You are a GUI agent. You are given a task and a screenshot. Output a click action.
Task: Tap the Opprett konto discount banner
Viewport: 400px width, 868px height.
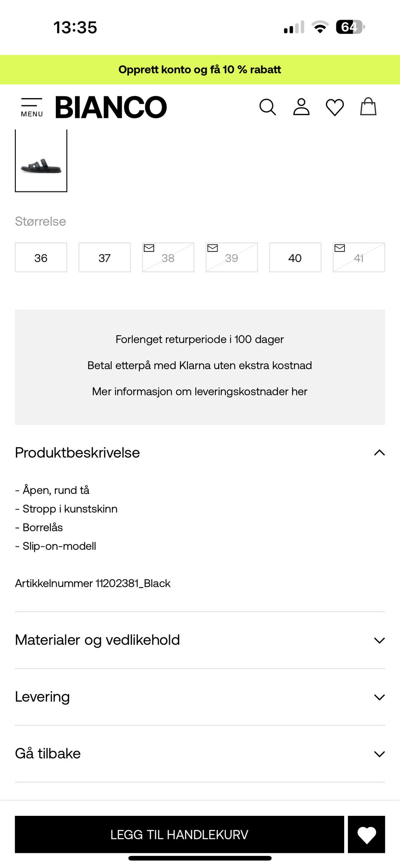point(200,69)
